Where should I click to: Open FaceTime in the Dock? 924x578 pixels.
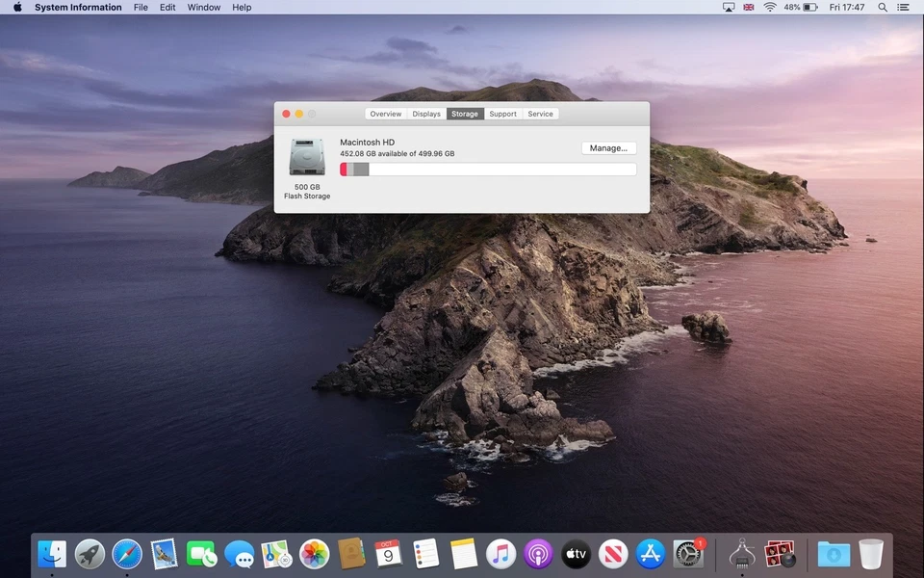pyautogui.click(x=201, y=555)
